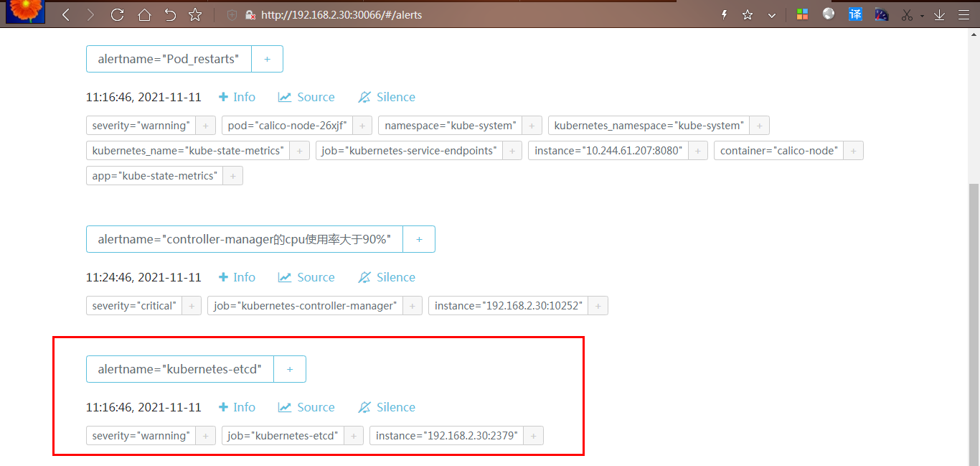
Task: Open the globe extension icon
Action: (x=829, y=14)
